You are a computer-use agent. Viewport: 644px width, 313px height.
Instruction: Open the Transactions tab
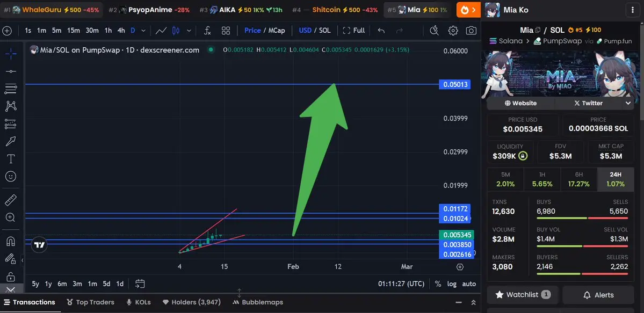click(x=29, y=302)
